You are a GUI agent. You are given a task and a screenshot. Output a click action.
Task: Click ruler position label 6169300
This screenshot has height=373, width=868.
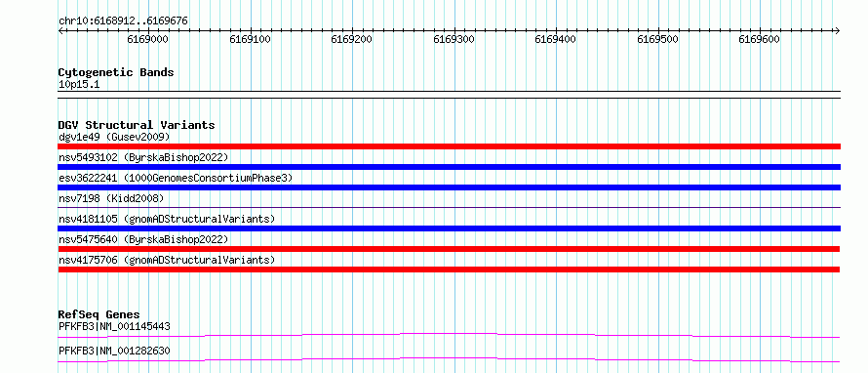[x=454, y=39]
